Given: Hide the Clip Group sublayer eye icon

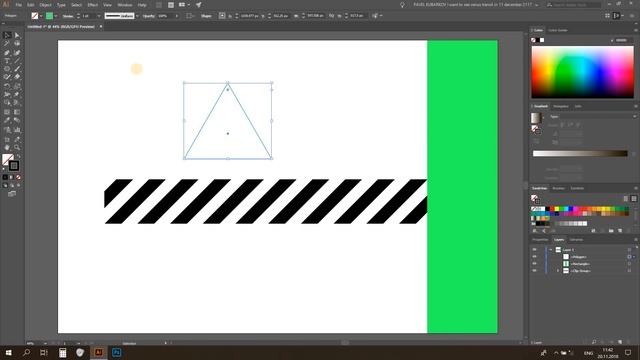Looking at the screenshot, I should pyautogui.click(x=534, y=271).
